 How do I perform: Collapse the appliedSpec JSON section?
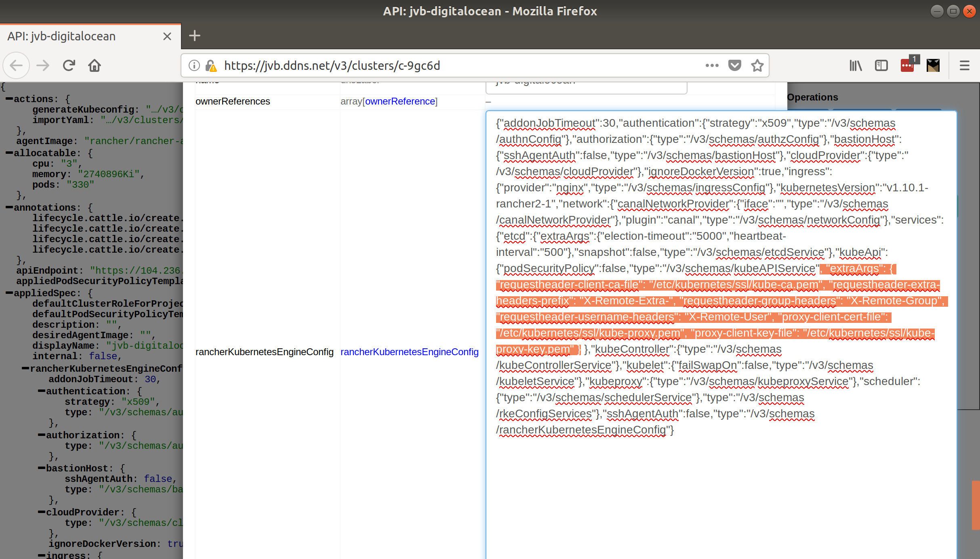tap(9, 293)
